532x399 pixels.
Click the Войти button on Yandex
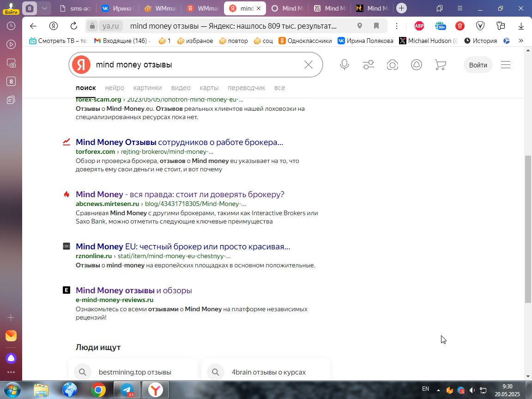(478, 65)
